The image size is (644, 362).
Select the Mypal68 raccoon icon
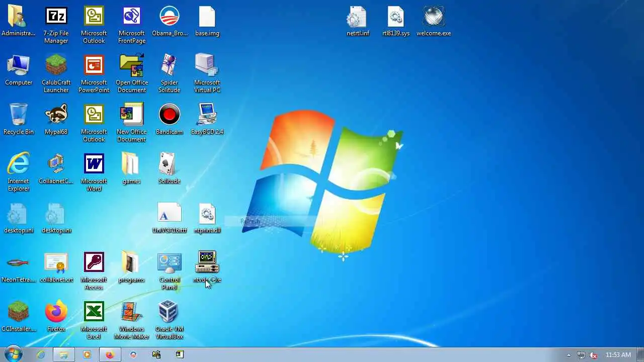coord(56,120)
